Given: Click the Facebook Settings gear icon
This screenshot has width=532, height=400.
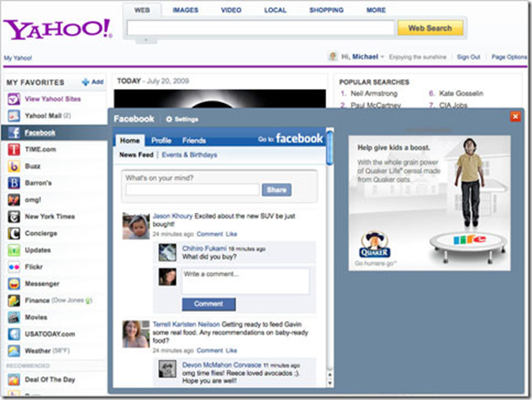Looking at the screenshot, I should click(x=169, y=119).
